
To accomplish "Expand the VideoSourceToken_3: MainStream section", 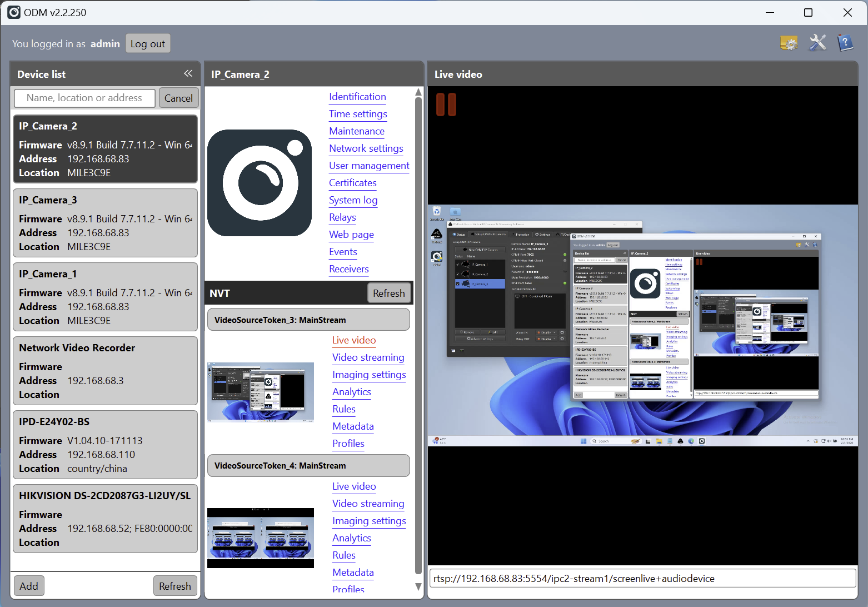I will pos(308,320).
